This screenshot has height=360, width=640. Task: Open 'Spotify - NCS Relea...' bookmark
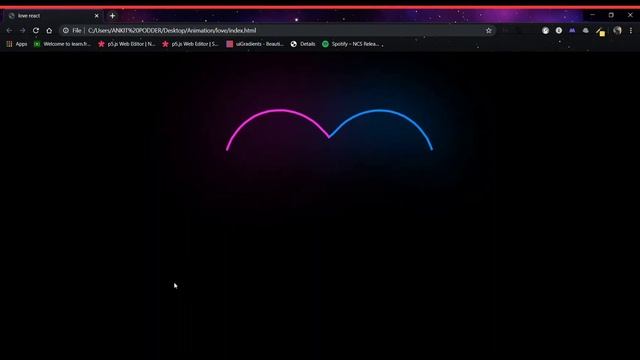pyautogui.click(x=351, y=44)
